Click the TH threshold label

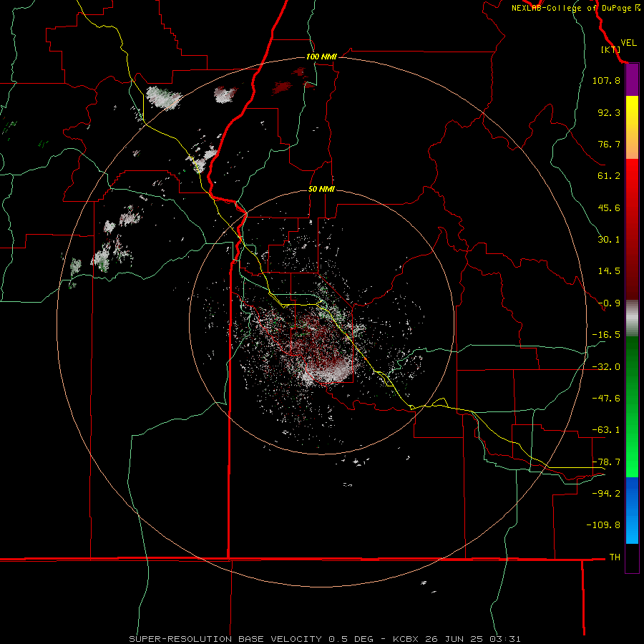615,557
